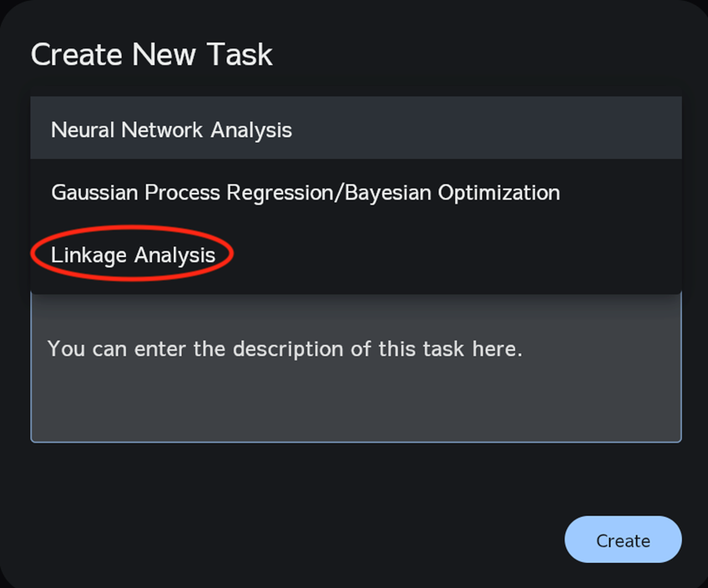This screenshot has width=708, height=588.
Task: Click the Create button
Action: click(623, 540)
